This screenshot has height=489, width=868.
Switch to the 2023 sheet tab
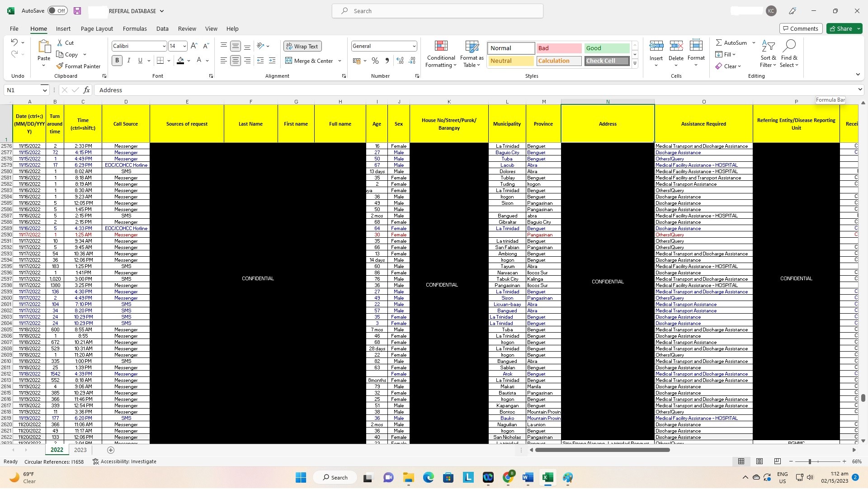pos(80,451)
